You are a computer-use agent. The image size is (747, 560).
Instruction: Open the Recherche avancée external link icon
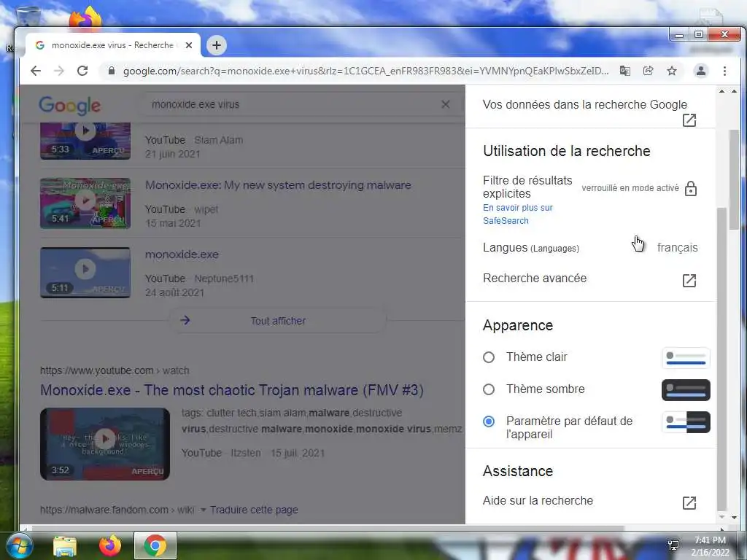click(x=689, y=281)
